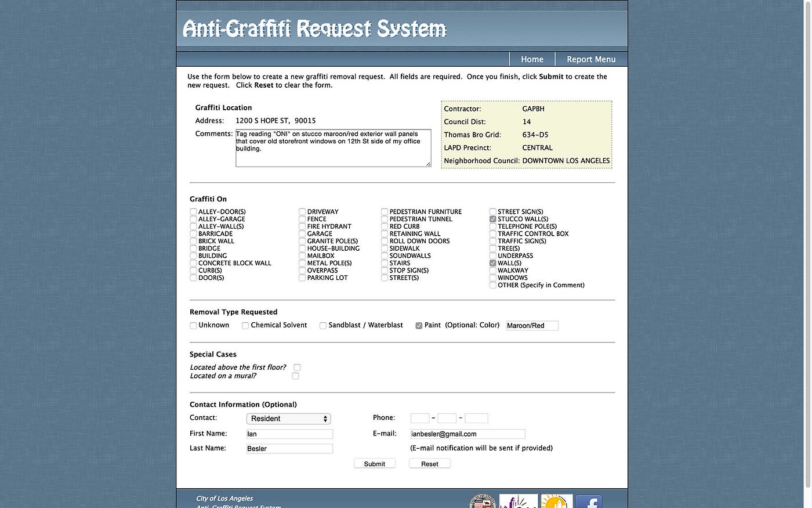Click the yellow sun logo in footer
812x508 pixels.
[557, 501]
